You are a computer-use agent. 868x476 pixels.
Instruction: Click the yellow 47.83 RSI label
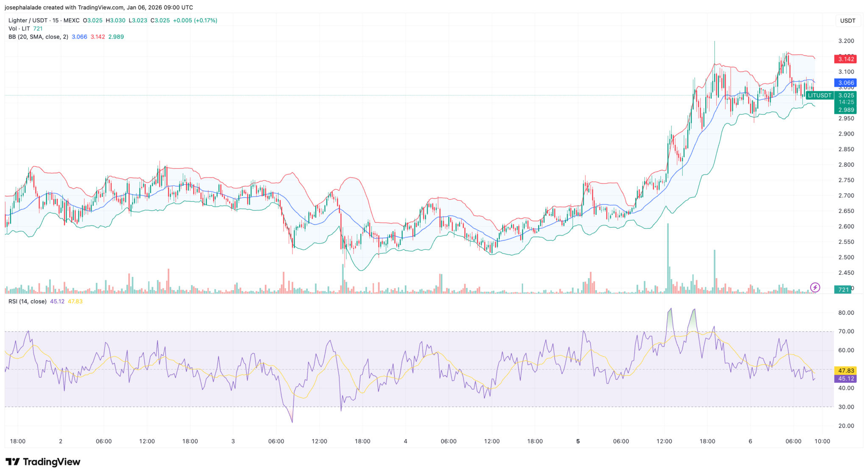846,371
